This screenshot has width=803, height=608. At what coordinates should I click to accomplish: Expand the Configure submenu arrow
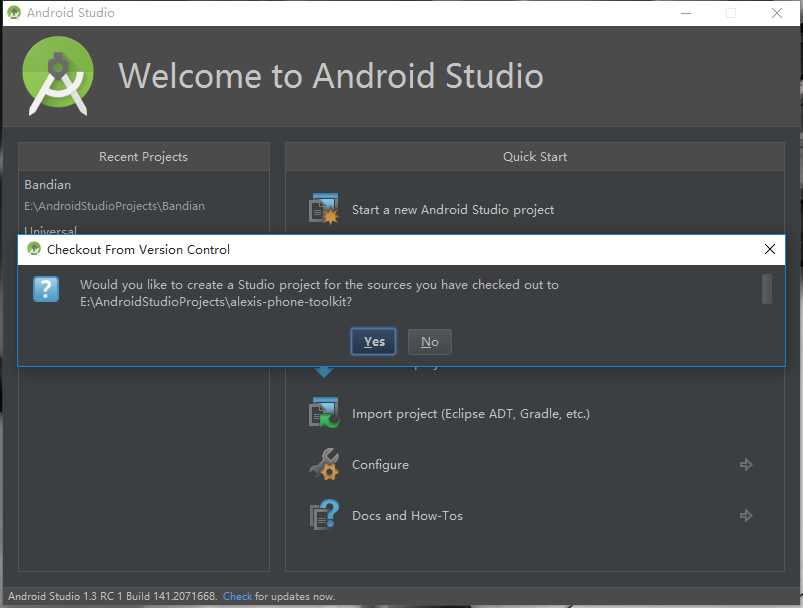coord(746,465)
